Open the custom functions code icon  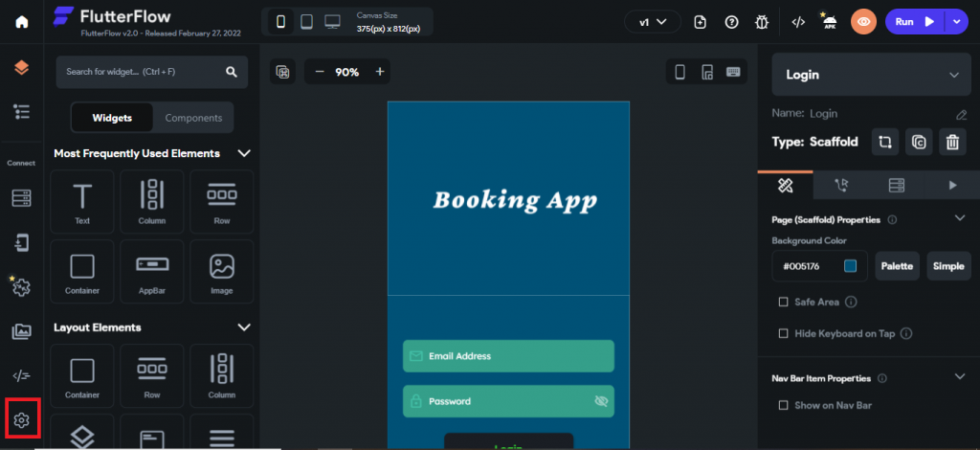pyautogui.click(x=22, y=375)
